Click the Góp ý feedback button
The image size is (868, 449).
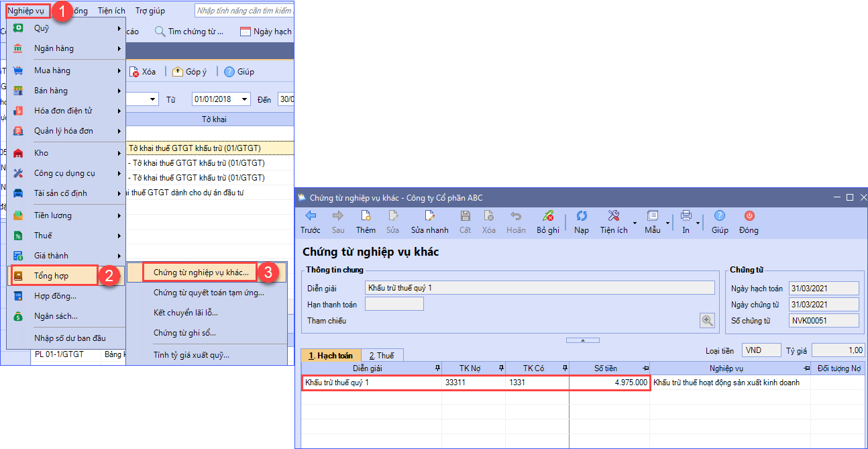pos(190,72)
